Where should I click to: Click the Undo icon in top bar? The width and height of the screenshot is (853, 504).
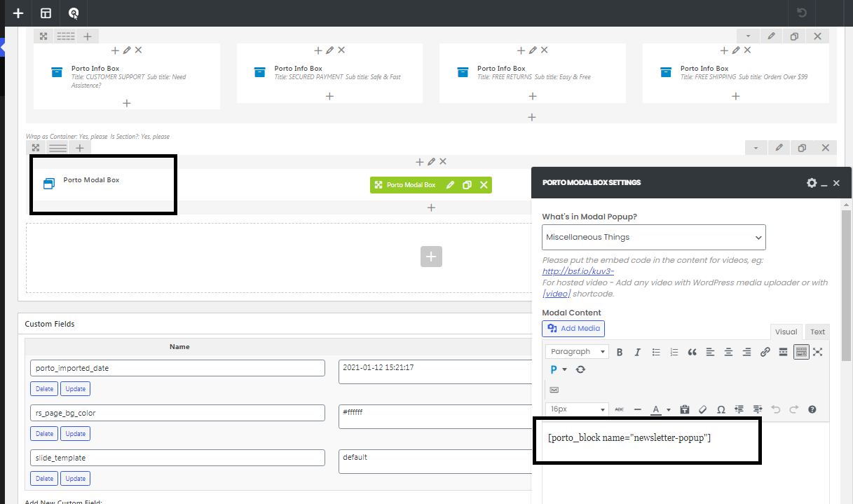(x=803, y=13)
